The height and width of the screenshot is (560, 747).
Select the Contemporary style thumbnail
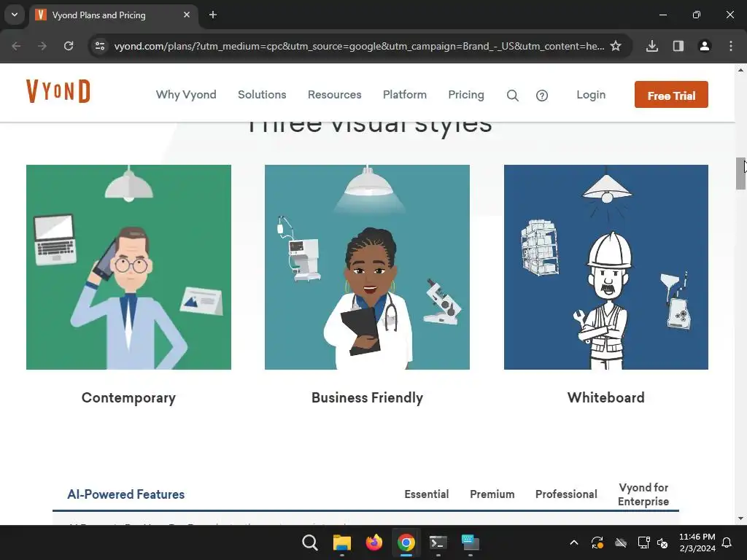(x=128, y=267)
